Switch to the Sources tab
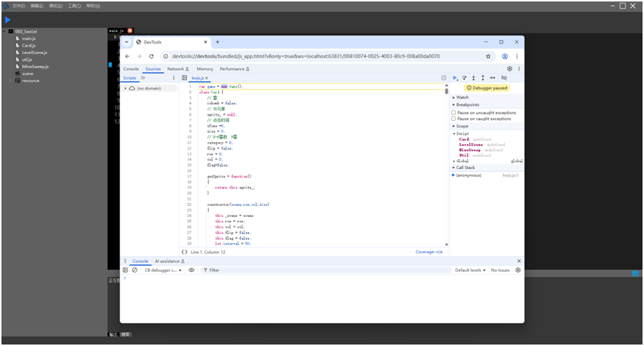The image size is (644, 346). coord(153,69)
